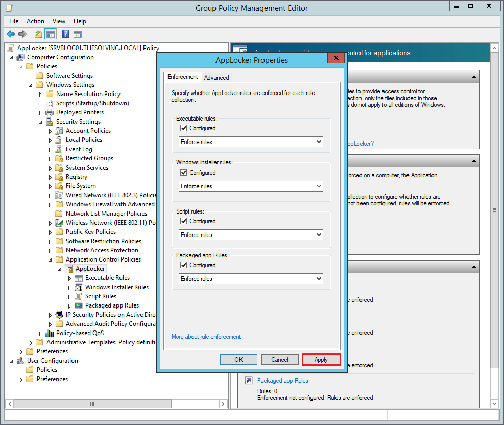This screenshot has height=425, width=504.
Task: Click the Script Rules icon
Action: point(79,296)
